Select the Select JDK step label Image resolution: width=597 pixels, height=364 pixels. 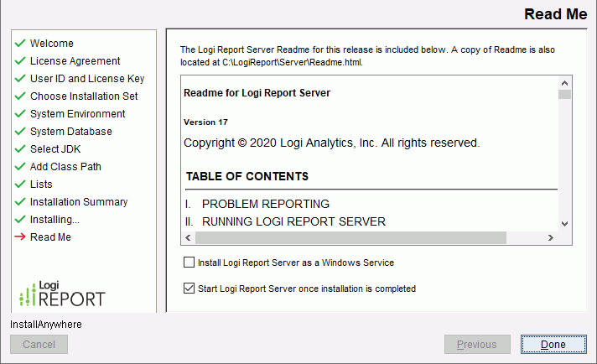click(55, 149)
